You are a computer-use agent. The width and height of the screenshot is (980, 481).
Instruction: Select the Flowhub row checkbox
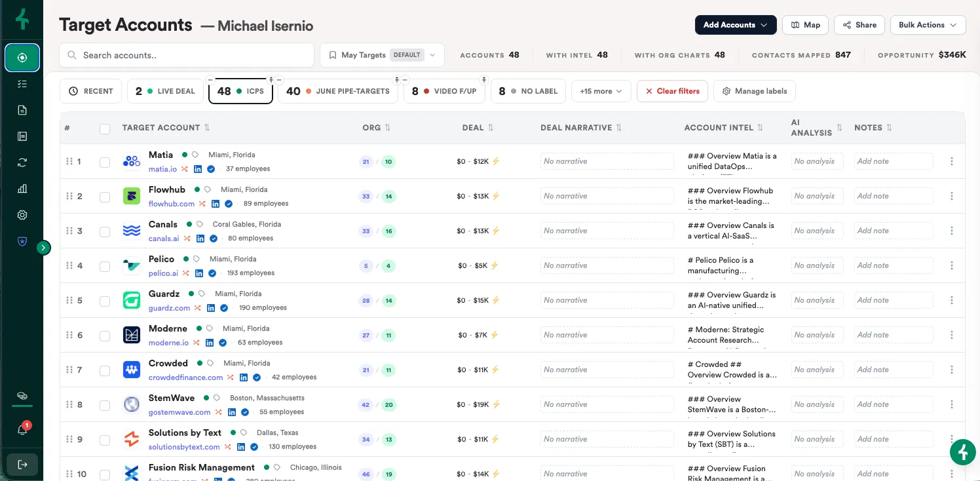[105, 197]
